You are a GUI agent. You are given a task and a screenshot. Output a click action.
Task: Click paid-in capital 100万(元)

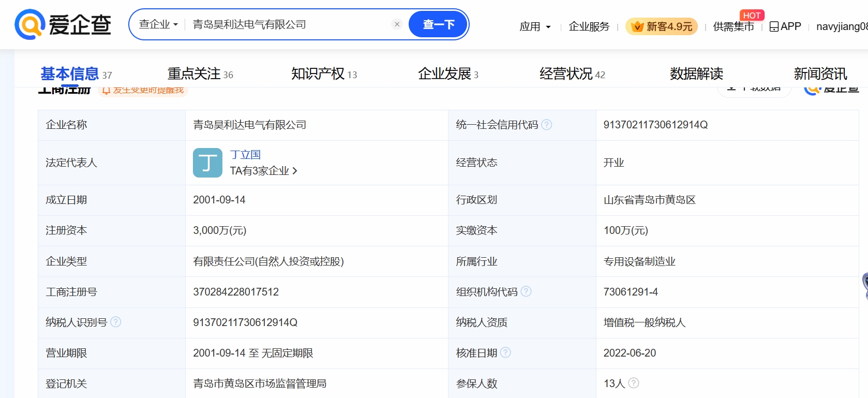[x=626, y=230]
